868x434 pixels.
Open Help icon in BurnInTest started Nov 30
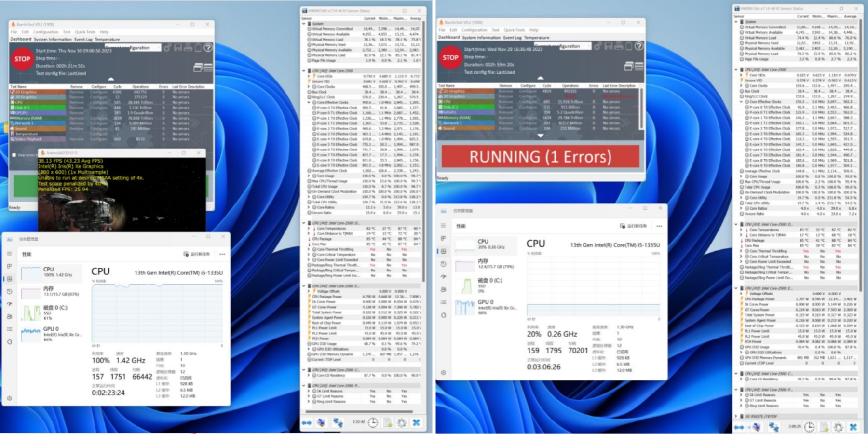208,47
